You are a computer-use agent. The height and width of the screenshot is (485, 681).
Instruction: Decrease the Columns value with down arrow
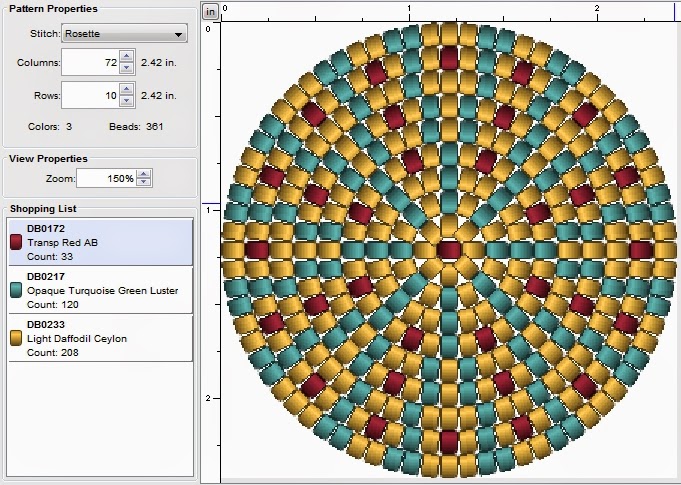click(126, 68)
